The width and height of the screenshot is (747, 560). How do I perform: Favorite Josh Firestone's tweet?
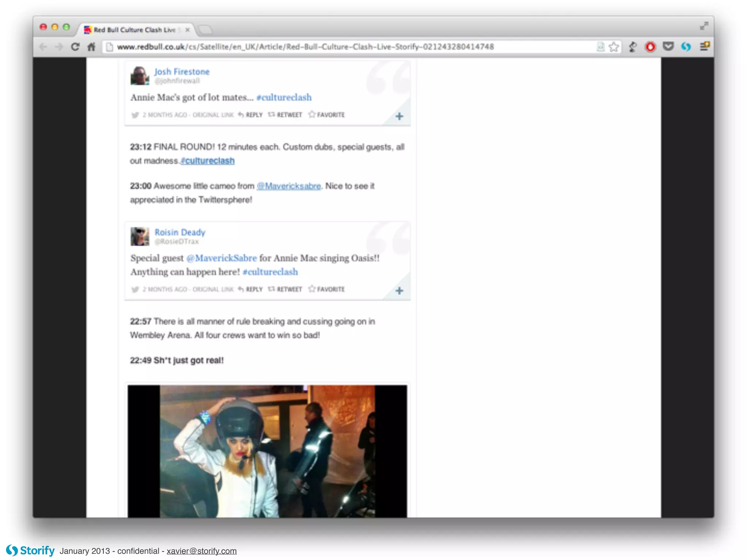326,114
